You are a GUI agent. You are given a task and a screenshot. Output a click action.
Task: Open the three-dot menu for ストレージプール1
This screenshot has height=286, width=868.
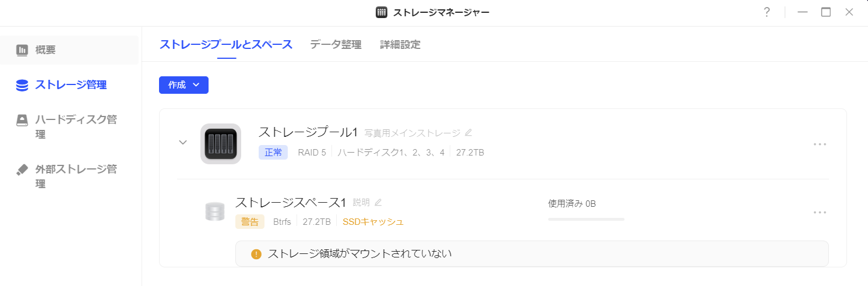coord(820,144)
